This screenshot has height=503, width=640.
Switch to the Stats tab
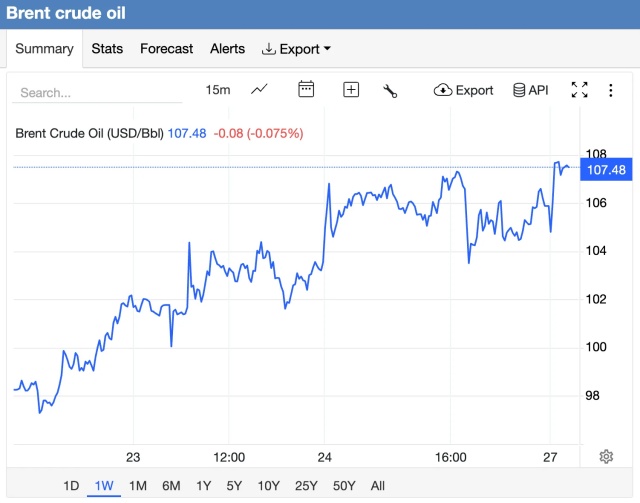click(x=107, y=49)
